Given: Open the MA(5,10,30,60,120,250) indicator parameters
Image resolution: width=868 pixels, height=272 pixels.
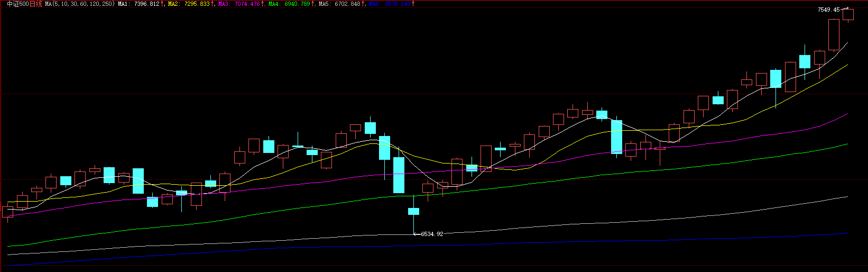Looking at the screenshot, I should click(x=79, y=4).
